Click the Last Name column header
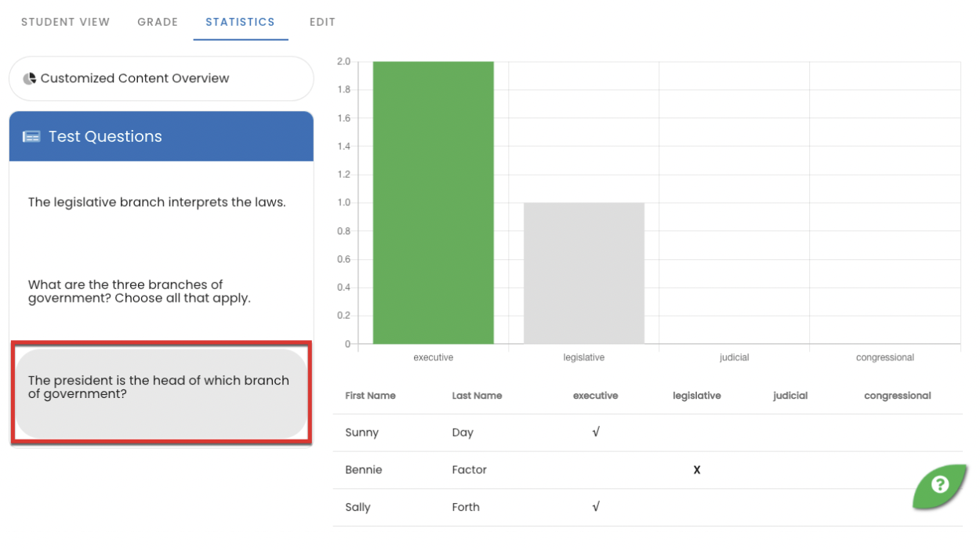This screenshot has height=550, width=980. pyautogui.click(x=477, y=396)
